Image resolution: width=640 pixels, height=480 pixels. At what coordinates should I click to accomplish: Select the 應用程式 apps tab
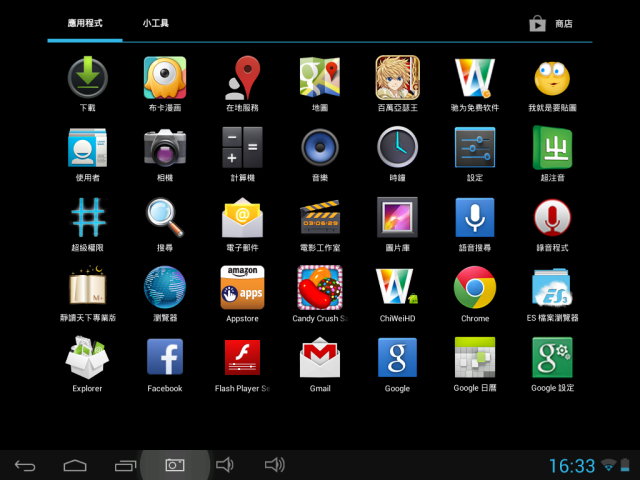tap(85, 23)
